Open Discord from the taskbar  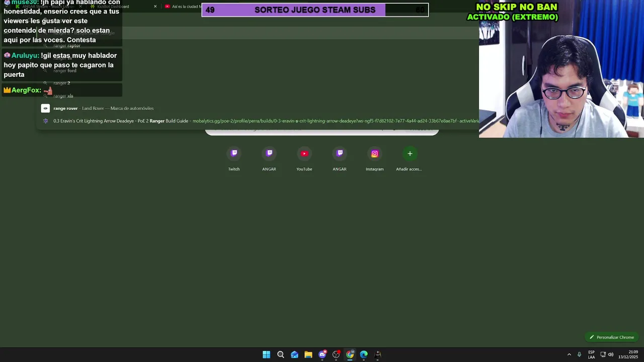[x=323, y=354]
